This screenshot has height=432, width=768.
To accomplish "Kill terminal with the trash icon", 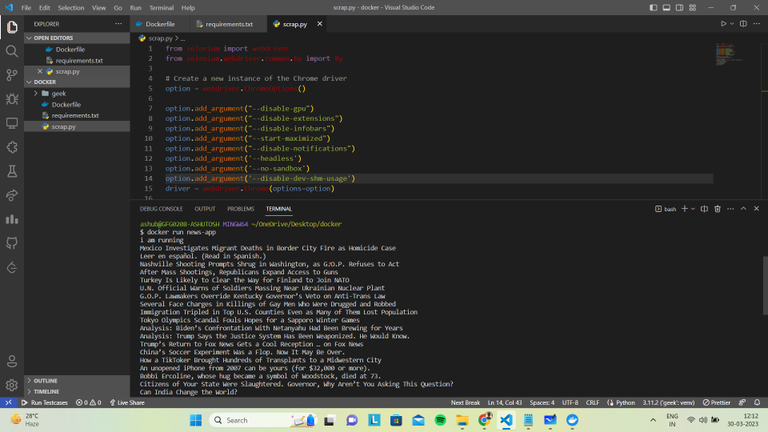I will click(x=716, y=209).
